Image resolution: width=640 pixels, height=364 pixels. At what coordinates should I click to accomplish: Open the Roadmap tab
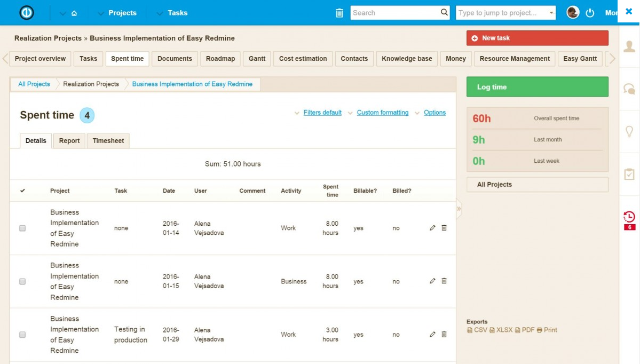point(220,59)
